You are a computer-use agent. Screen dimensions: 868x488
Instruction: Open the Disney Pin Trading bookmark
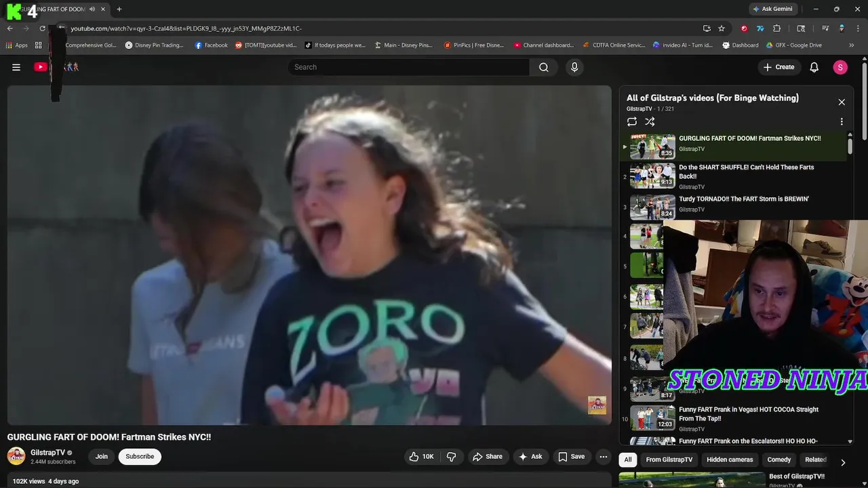pos(155,45)
